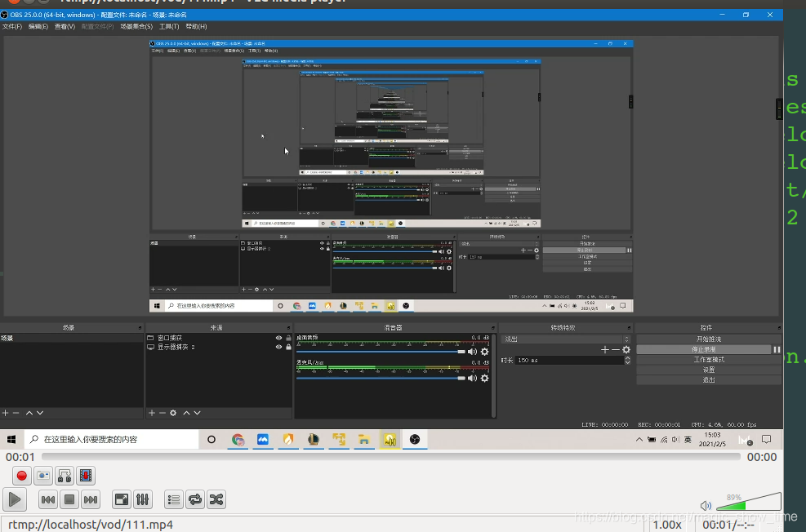This screenshot has width=806, height=532.
Task: Toggle VLC loop repeat mode
Action: point(195,499)
